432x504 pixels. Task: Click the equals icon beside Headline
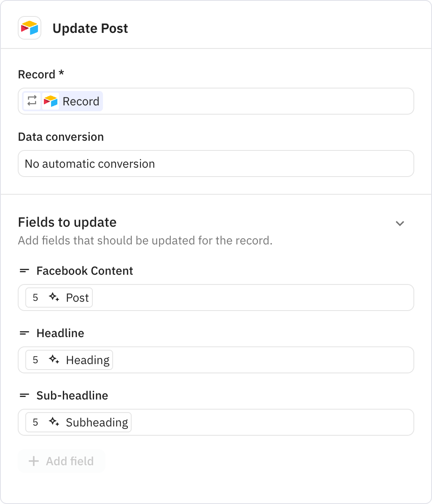tap(24, 333)
